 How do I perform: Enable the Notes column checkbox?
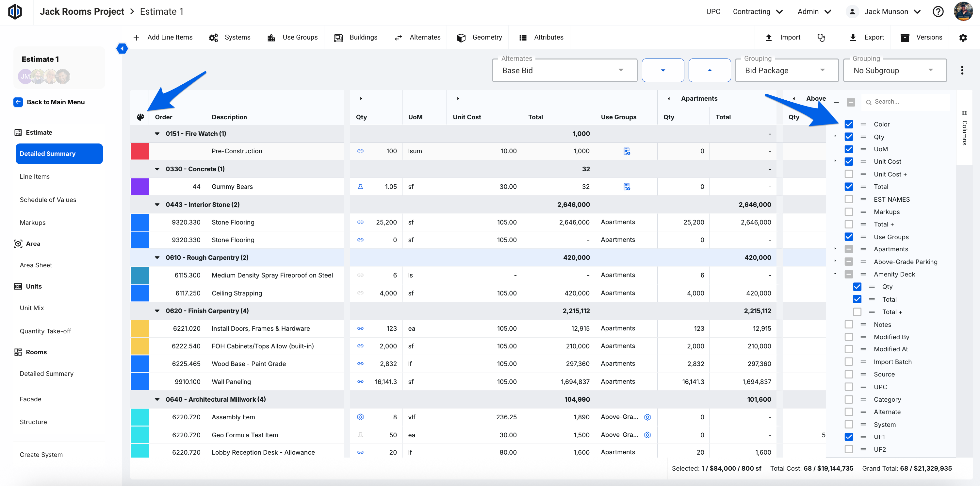[848, 325]
